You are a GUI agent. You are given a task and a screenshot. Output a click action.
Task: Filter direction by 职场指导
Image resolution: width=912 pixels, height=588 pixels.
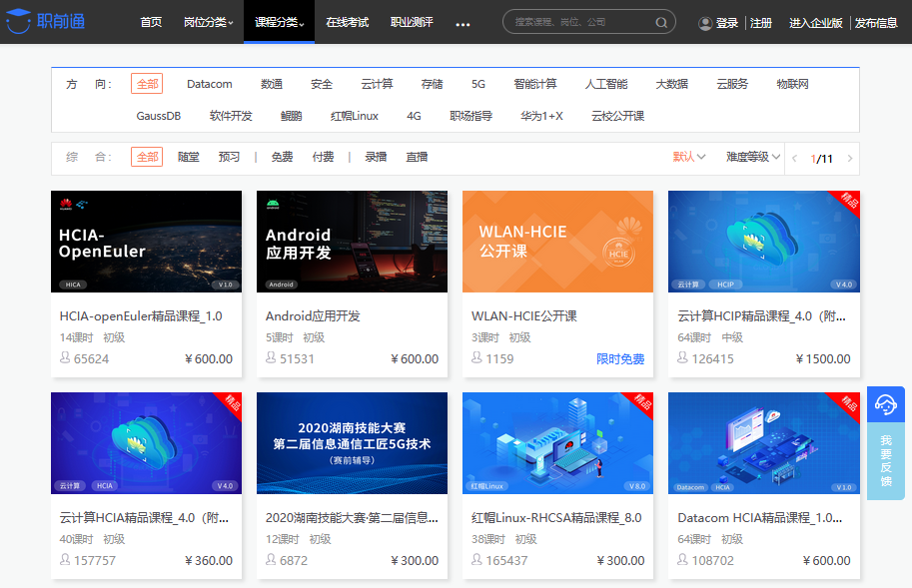(x=471, y=116)
